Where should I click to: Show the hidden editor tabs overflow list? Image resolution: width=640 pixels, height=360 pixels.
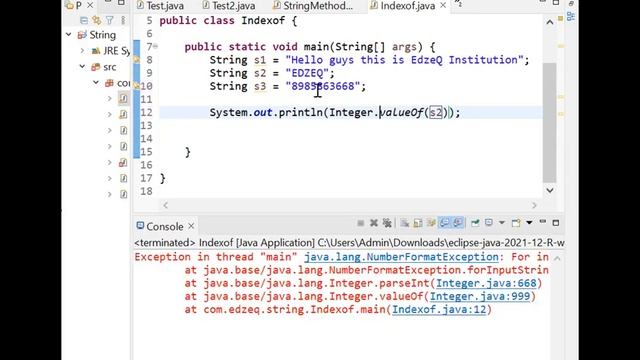tap(458, 4)
